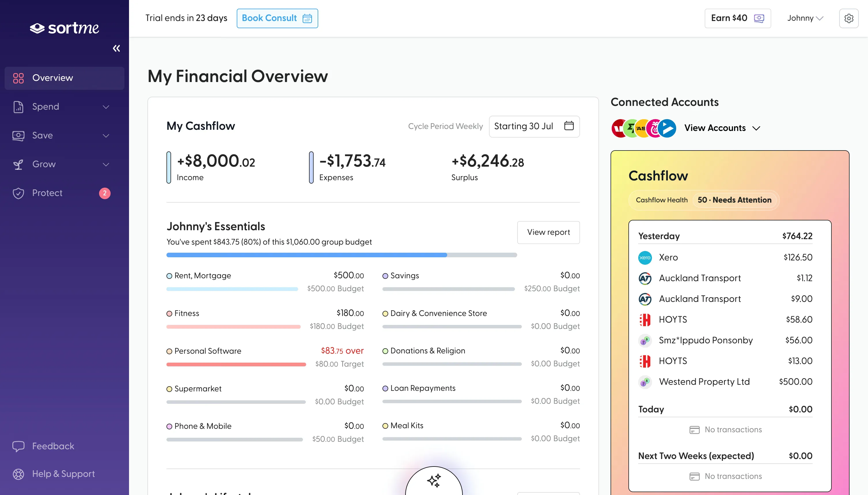Click the Income +$8,000.02 figure
This screenshot has width=868, height=495.
click(216, 161)
